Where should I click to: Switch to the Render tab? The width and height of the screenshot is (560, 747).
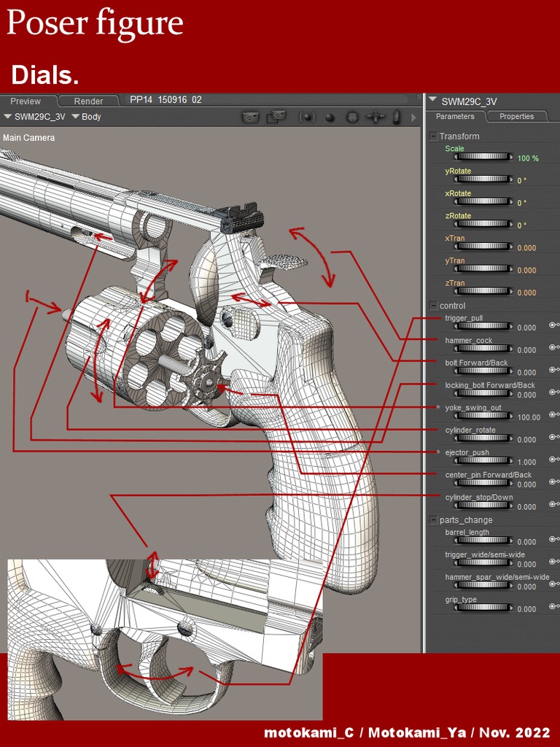click(x=88, y=101)
